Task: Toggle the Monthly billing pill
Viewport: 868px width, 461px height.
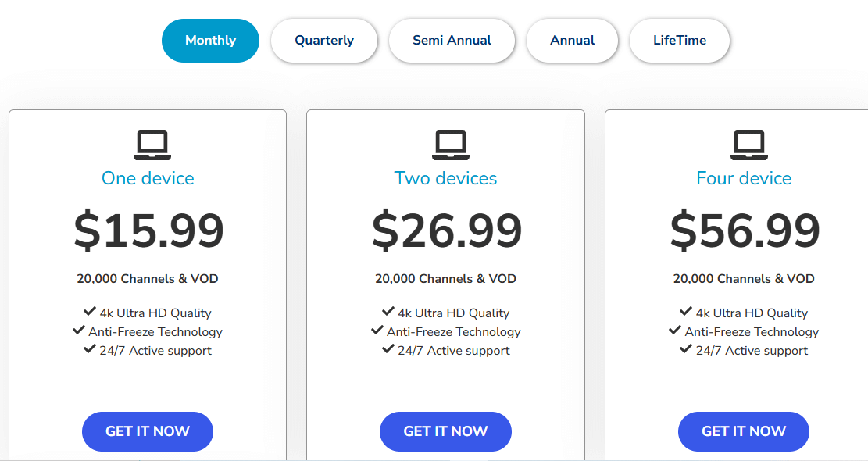Action: [210, 40]
